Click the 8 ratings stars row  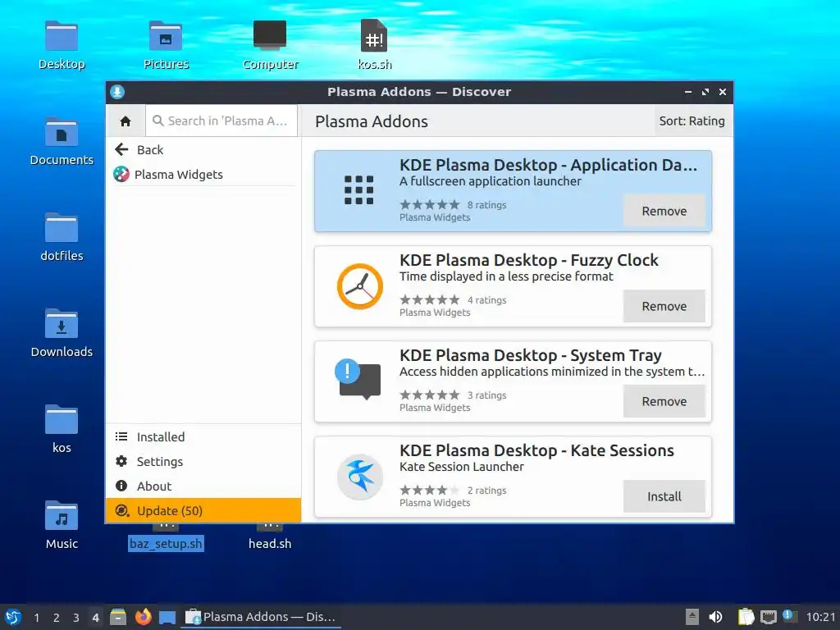(430, 204)
